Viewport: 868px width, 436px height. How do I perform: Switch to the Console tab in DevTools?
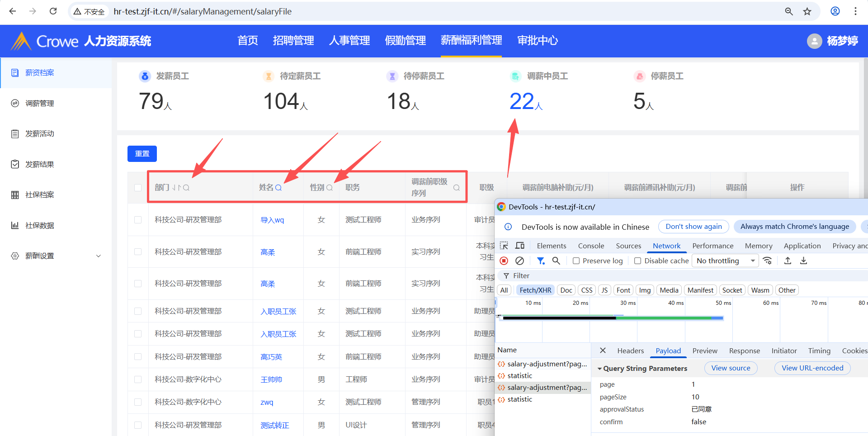591,246
